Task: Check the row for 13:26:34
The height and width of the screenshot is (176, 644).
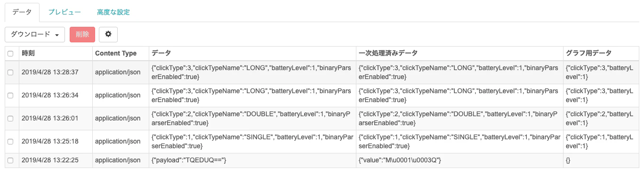Action: pos(10,95)
